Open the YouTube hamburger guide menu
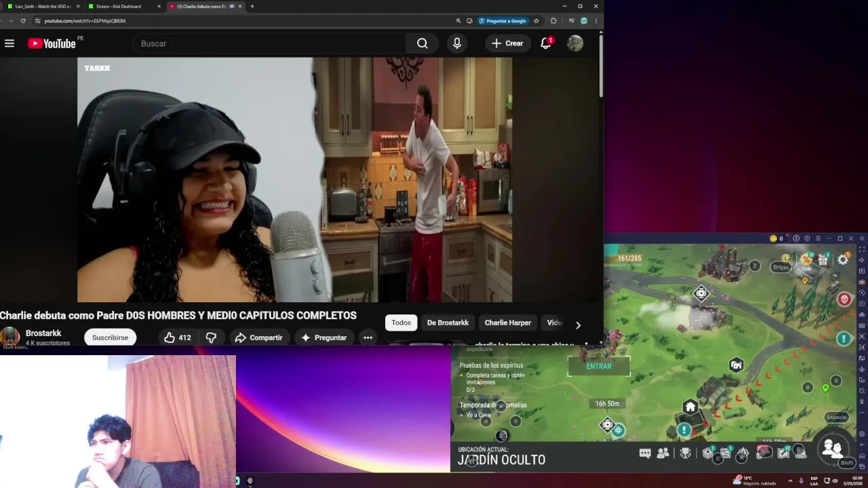868x488 pixels. [9, 43]
